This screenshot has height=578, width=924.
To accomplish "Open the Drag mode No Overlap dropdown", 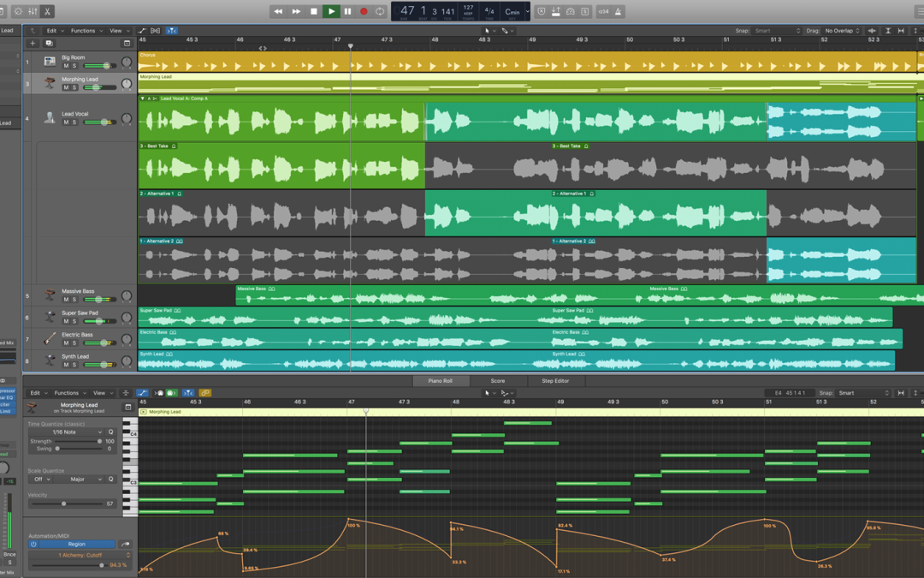I will (x=842, y=31).
